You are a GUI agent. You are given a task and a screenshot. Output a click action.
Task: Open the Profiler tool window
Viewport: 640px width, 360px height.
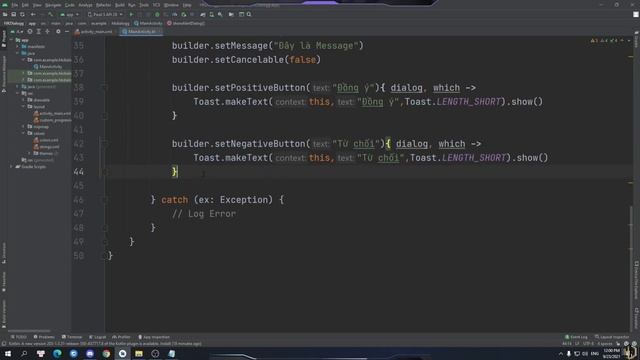coord(121,337)
